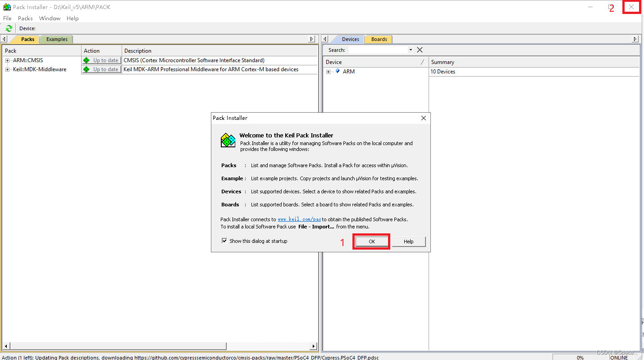Expand the Keil::MDK-Middleware pack tree node
Viewport: 644px width, 360px height.
tap(7, 69)
